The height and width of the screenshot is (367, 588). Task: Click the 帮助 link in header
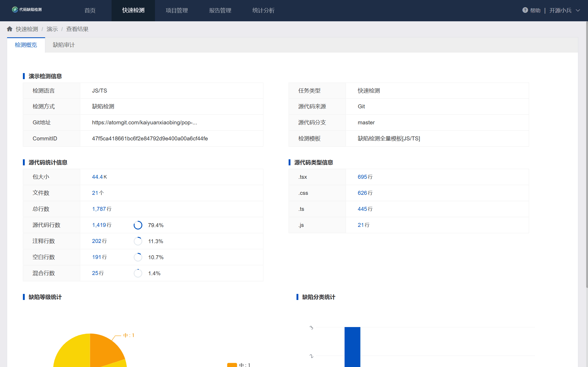pyautogui.click(x=535, y=11)
